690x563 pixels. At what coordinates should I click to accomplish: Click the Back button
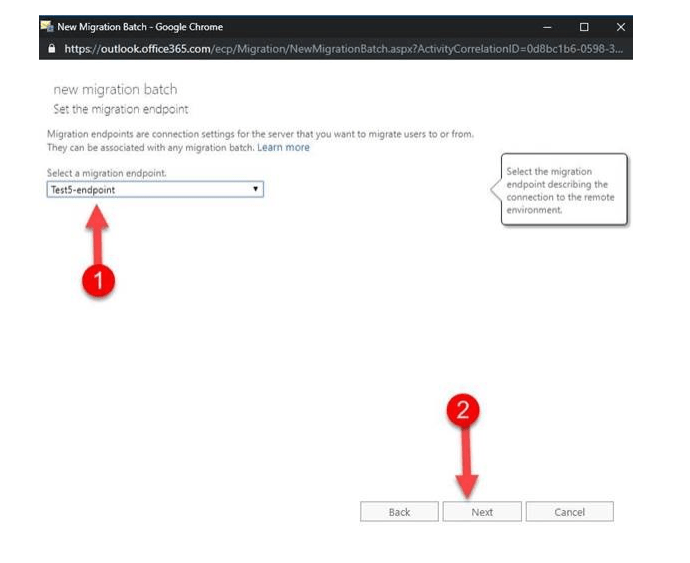(399, 511)
